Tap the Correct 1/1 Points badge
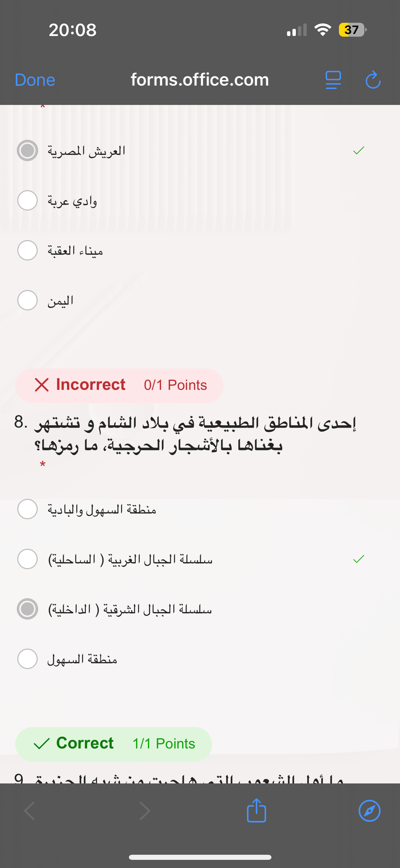The width and height of the screenshot is (400, 868). 114,744
